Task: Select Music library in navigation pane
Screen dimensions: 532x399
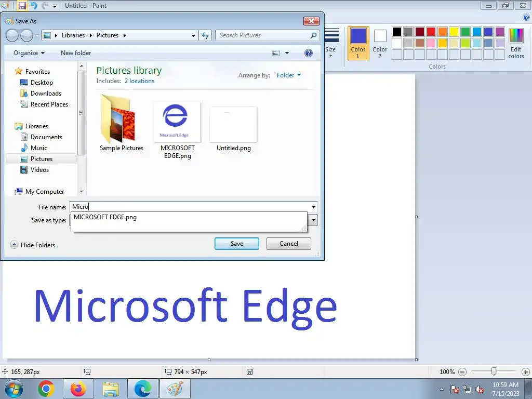Action: click(34, 148)
